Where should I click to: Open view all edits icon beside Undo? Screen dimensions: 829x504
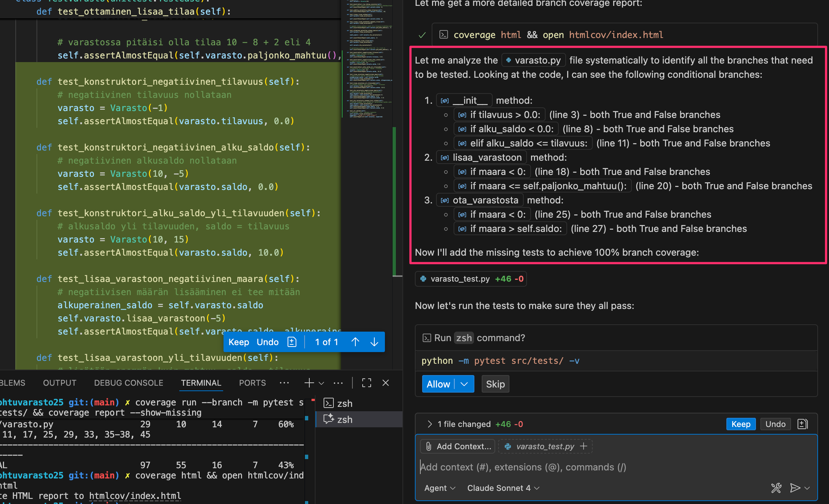click(x=803, y=424)
